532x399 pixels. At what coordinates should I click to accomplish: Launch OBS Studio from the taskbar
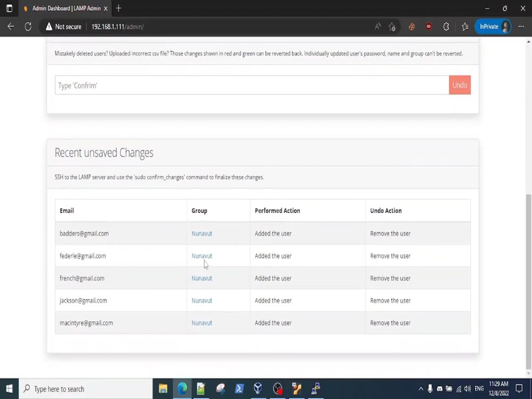(277, 389)
